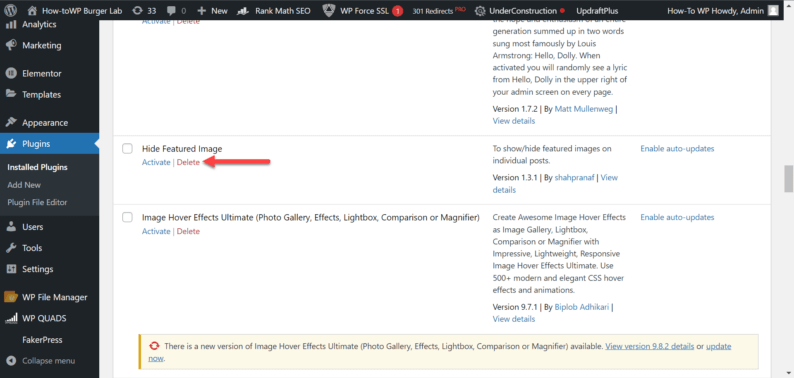Image resolution: width=794 pixels, height=378 pixels.
Task: Click the Hide Featured Image plugin title
Action: tap(182, 148)
